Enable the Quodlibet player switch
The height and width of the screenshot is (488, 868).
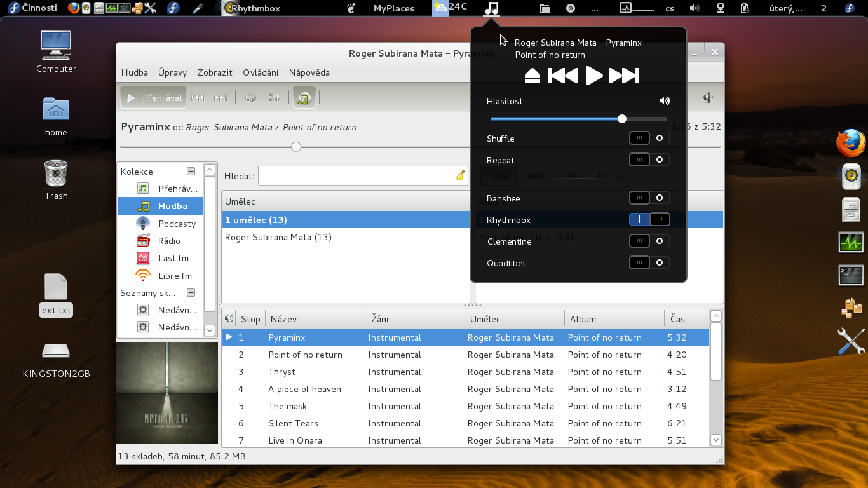(x=649, y=262)
